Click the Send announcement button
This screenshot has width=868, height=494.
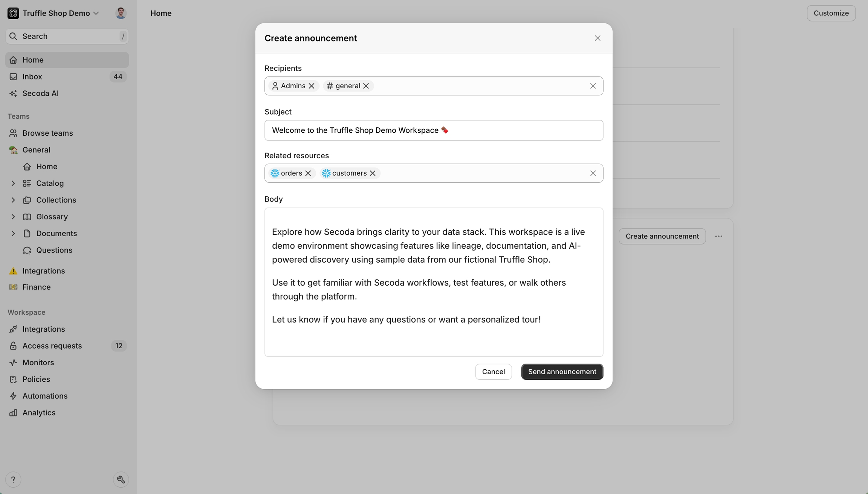(x=562, y=372)
